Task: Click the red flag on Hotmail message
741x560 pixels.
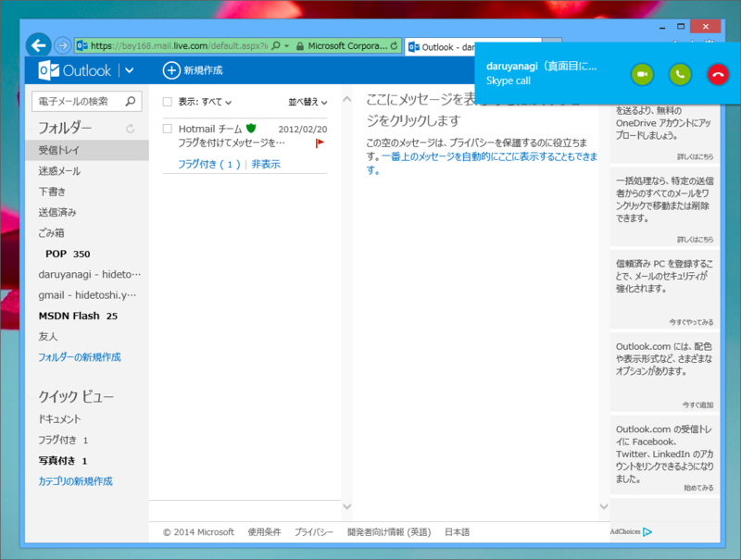Action: pyautogui.click(x=320, y=143)
